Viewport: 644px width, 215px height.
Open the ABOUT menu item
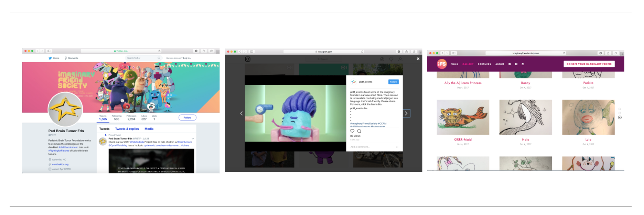(x=500, y=64)
